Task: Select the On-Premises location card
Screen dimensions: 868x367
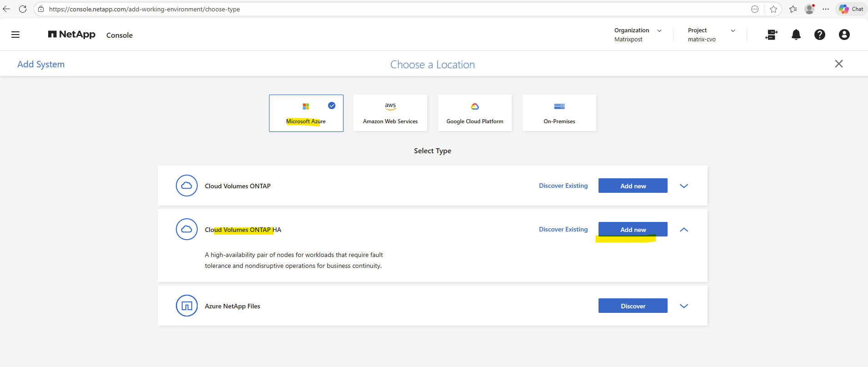Action: 559,113
